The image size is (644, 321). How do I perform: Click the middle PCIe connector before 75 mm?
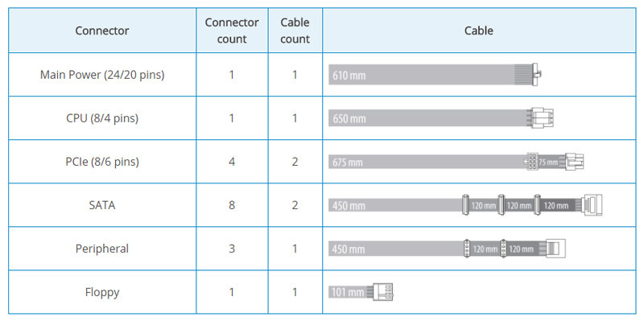tap(531, 162)
